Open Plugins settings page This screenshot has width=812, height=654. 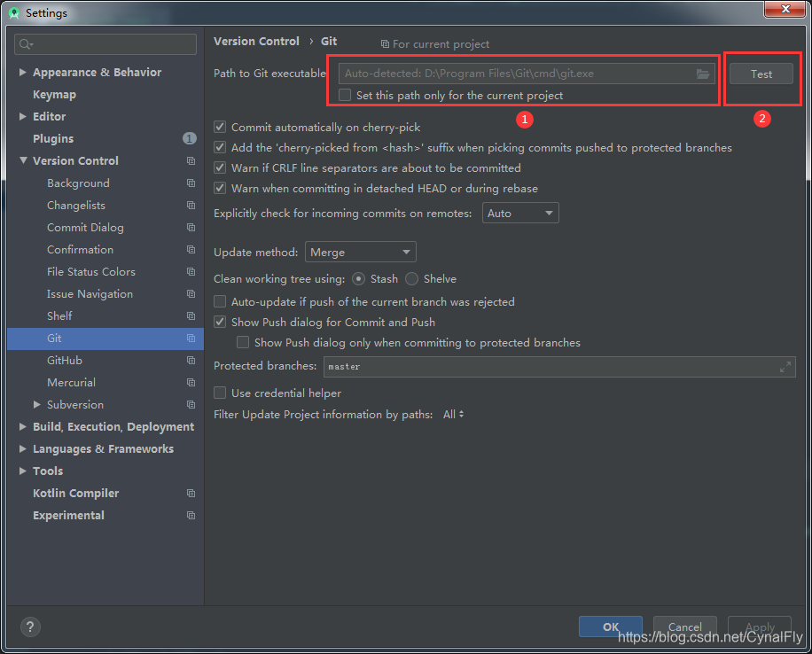click(x=53, y=139)
